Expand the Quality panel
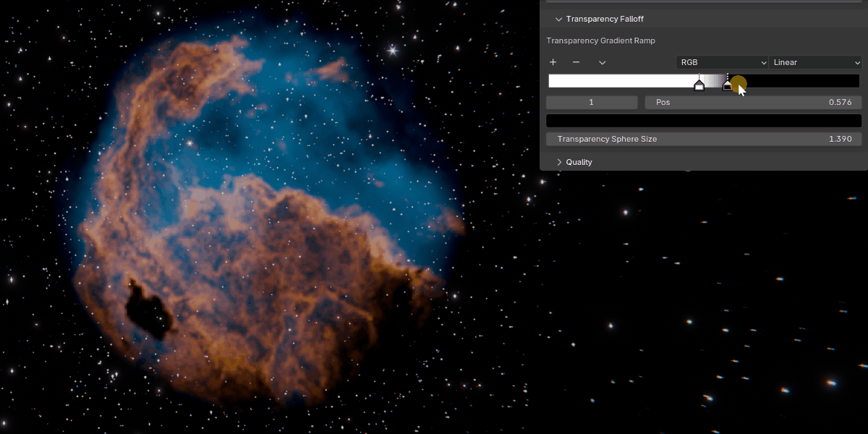 coord(559,162)
